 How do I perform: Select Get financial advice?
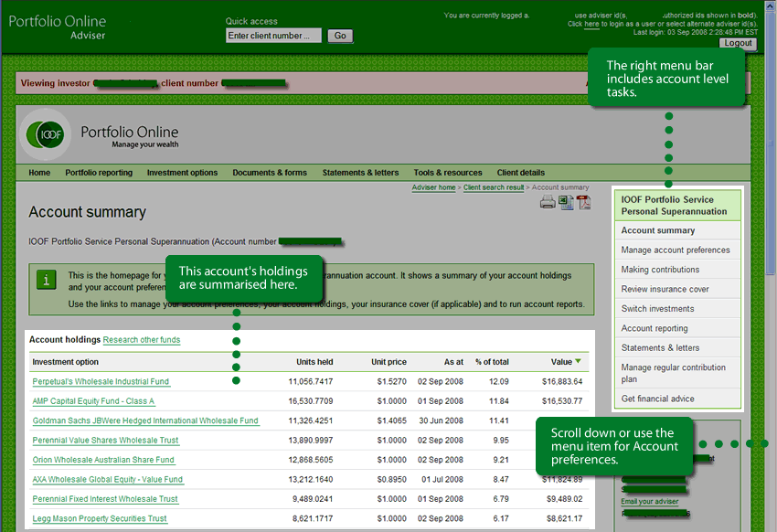(x=677, y=399)
